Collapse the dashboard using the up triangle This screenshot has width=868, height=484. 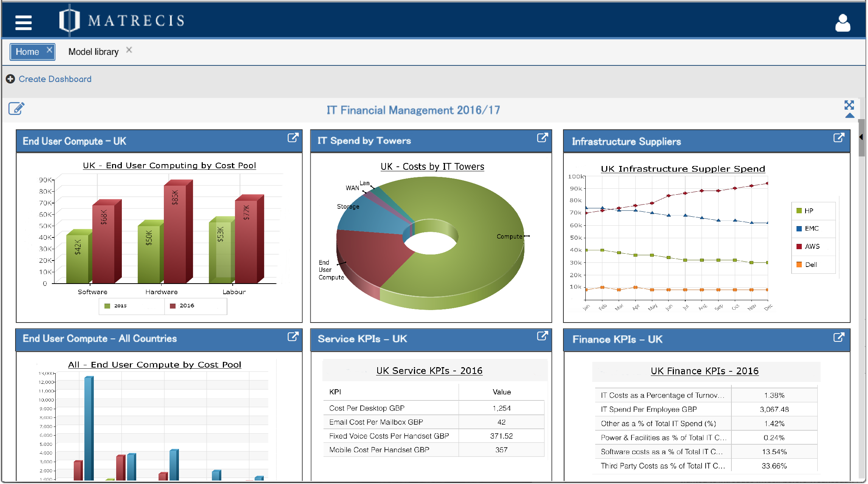(x=849, y=116)
